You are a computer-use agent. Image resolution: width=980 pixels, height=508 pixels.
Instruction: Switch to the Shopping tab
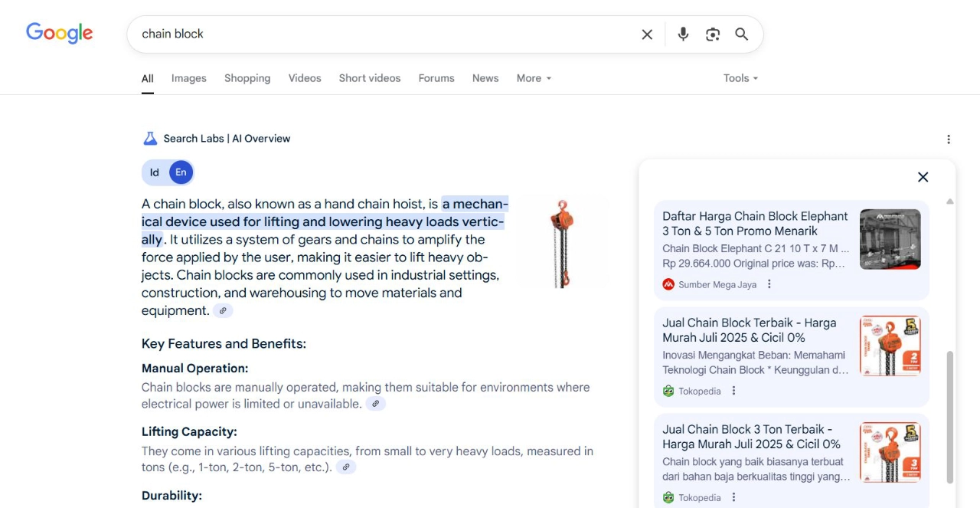tap(247, 78)
